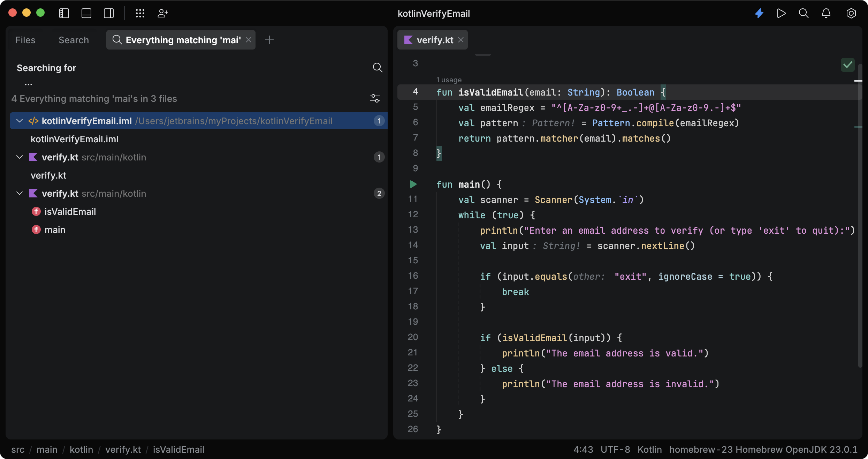The image size is (868, 459).
Task: Toggle the bottom panel visibility
Action: point(86,13)
